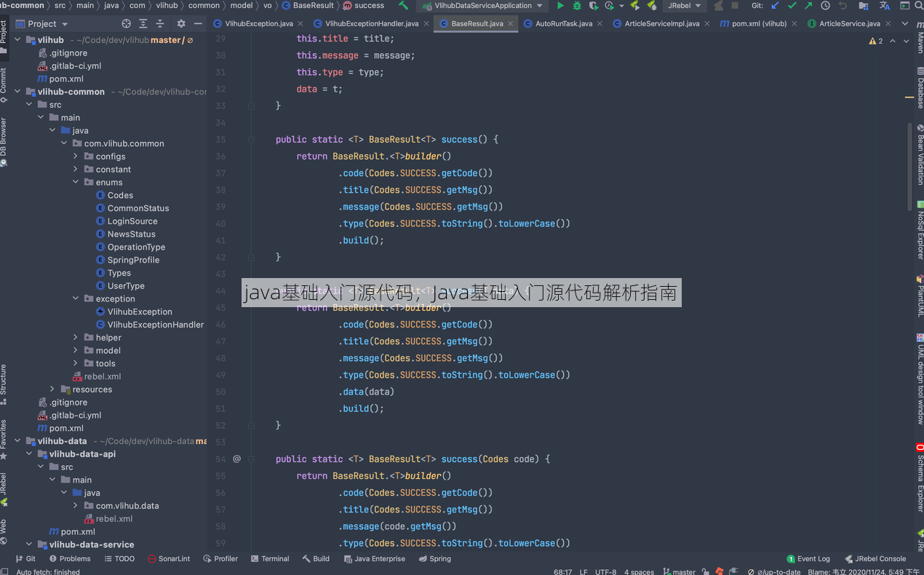The image size is (924, 575).
Task: Open the Event Log
Action: pyautogui.click(x=808, y=559)
